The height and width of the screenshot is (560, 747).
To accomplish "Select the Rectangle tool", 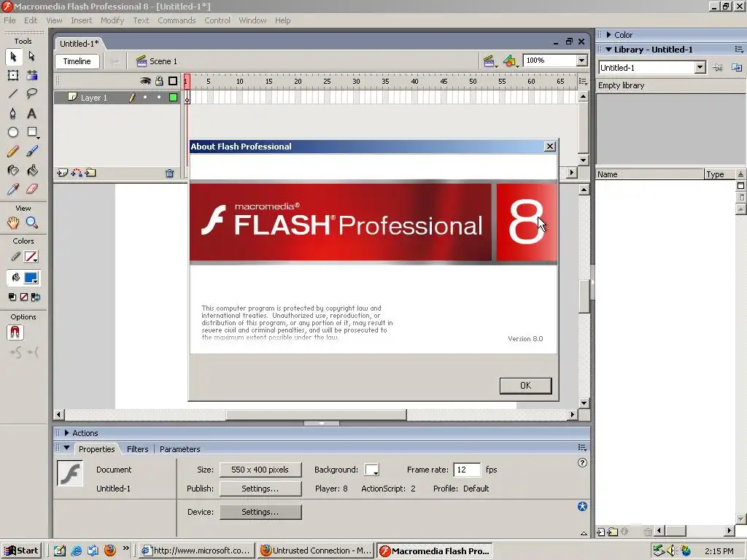I will pyautogui.click(x=32, y=133).
